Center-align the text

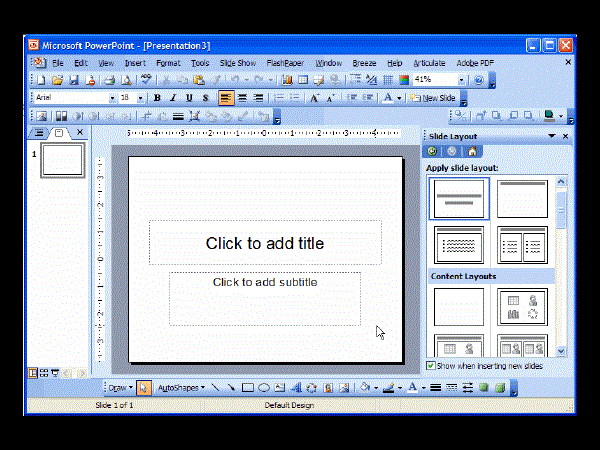point(242,98)
